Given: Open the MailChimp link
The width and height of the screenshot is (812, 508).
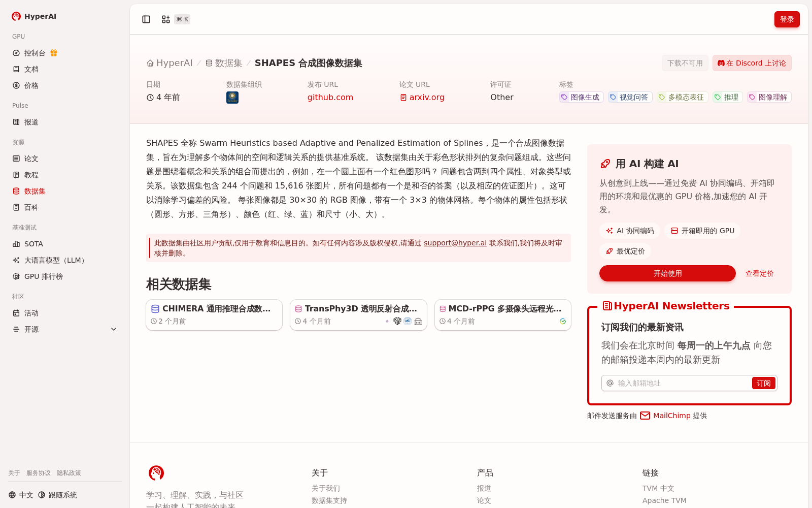Looking at the screenshot, I should tap(665, 416).
